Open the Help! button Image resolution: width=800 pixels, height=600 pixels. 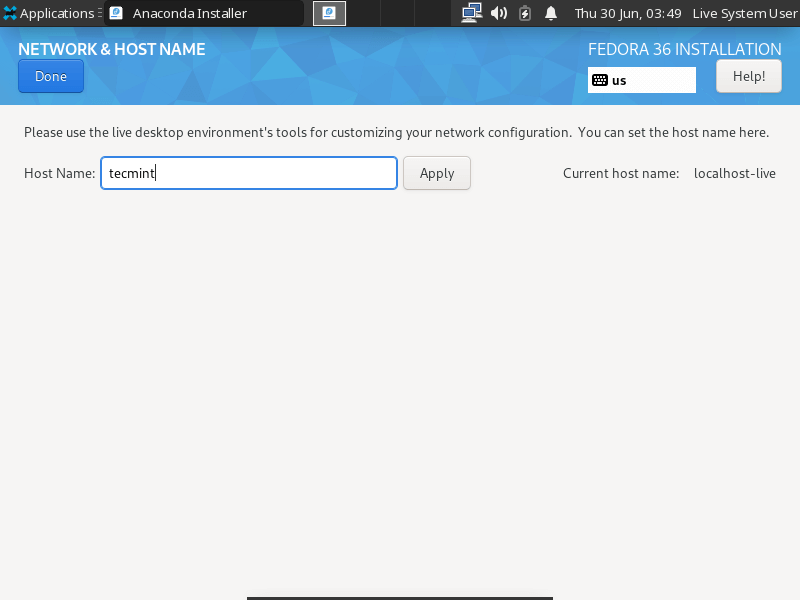click(x=748, y=76)
